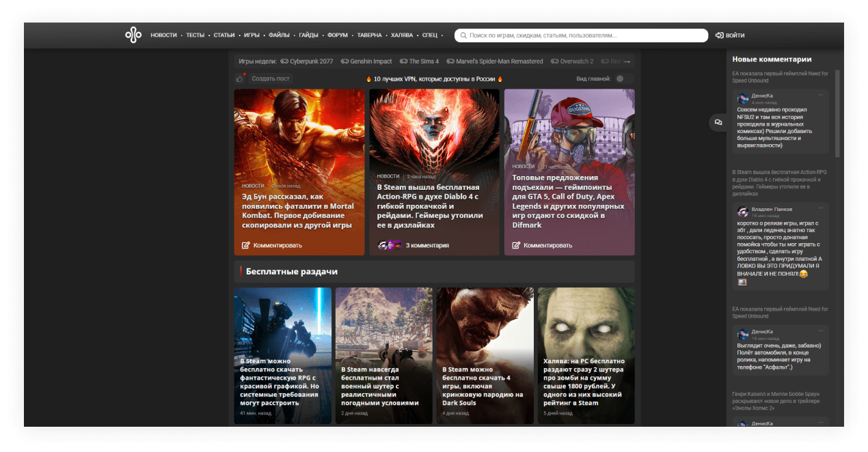Click the comment edit icon on Mortal Kombat card
This screenshot has height=452, width=868.
(246, 245)
